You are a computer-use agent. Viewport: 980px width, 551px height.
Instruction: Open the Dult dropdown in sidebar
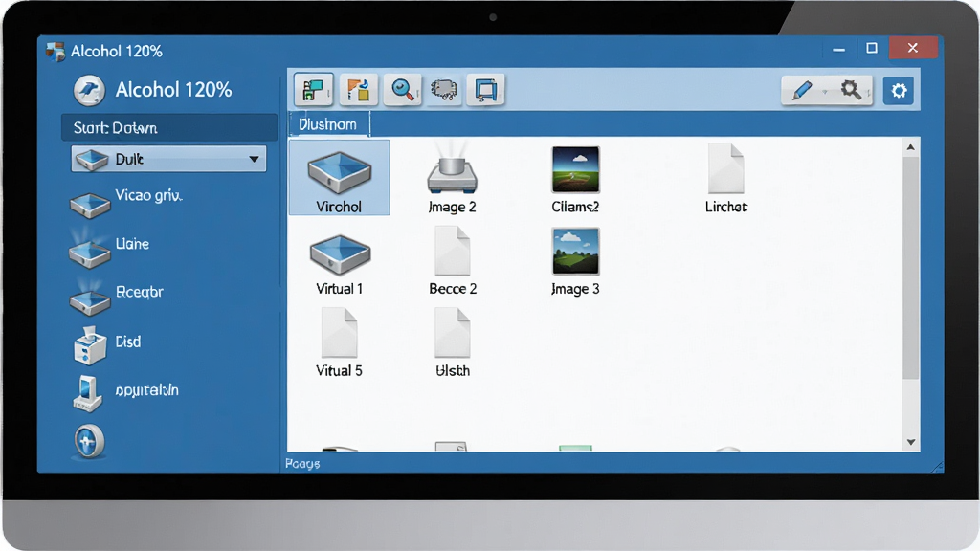pyautogui.click(x=168, y=159)
